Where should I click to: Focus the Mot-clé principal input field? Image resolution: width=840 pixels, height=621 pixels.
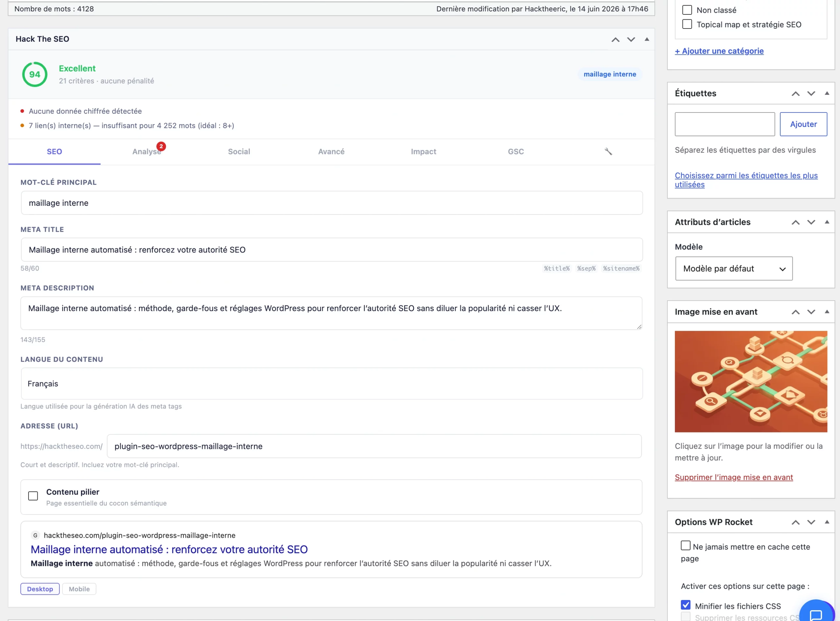point(332,203)
